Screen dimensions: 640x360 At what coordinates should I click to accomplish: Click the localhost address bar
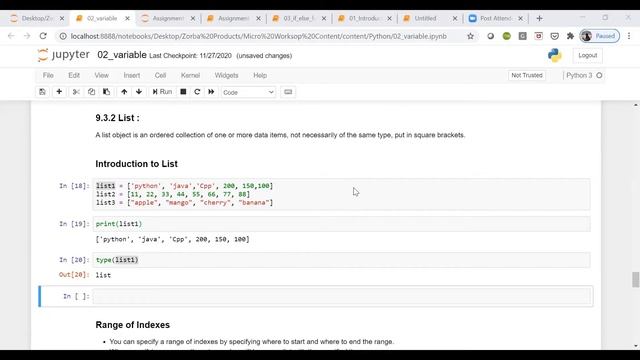pyautogui.click(x=258, y=36)
